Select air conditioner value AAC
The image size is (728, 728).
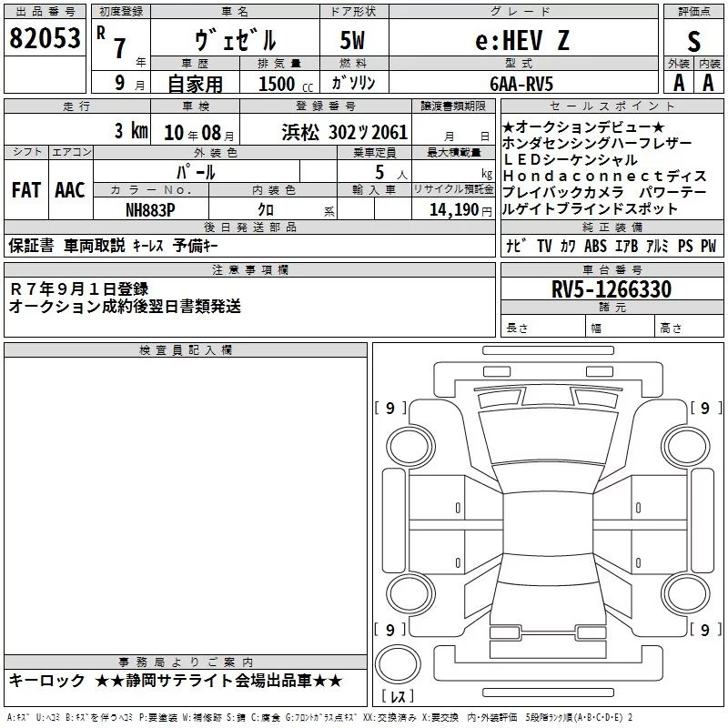(70, 190)
